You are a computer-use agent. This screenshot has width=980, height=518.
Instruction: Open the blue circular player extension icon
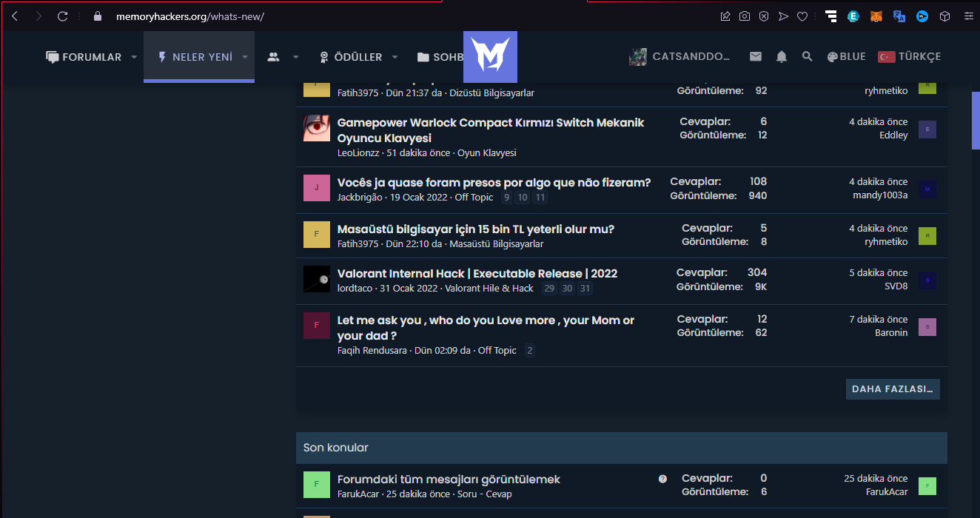point(922,16)
